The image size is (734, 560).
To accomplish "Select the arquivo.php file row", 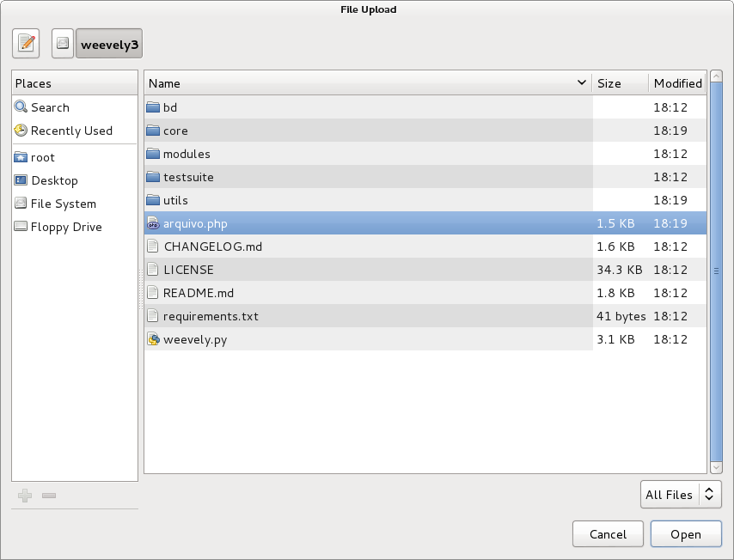I will point(195,223).
